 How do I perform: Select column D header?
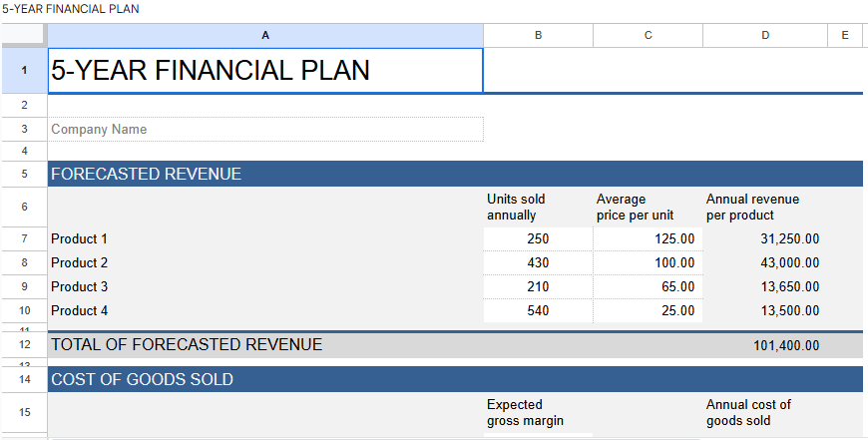coord(765,35)
